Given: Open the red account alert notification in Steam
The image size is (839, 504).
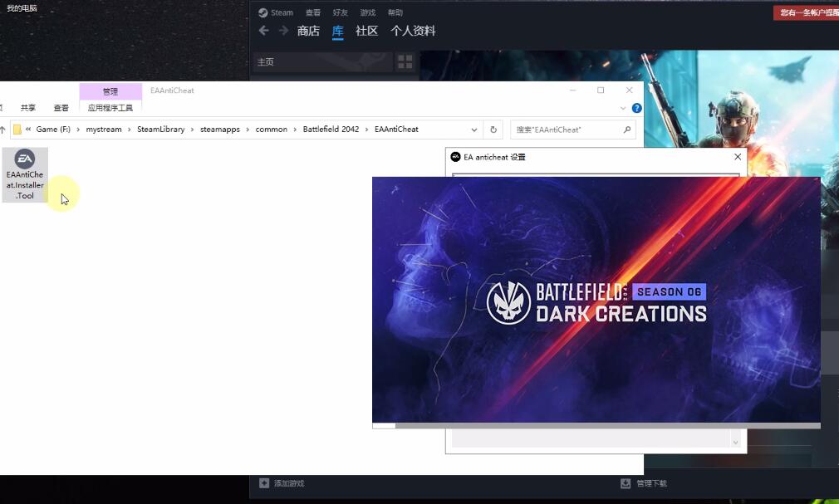Looking at the screenshot, I should click(x=806, y=12).
